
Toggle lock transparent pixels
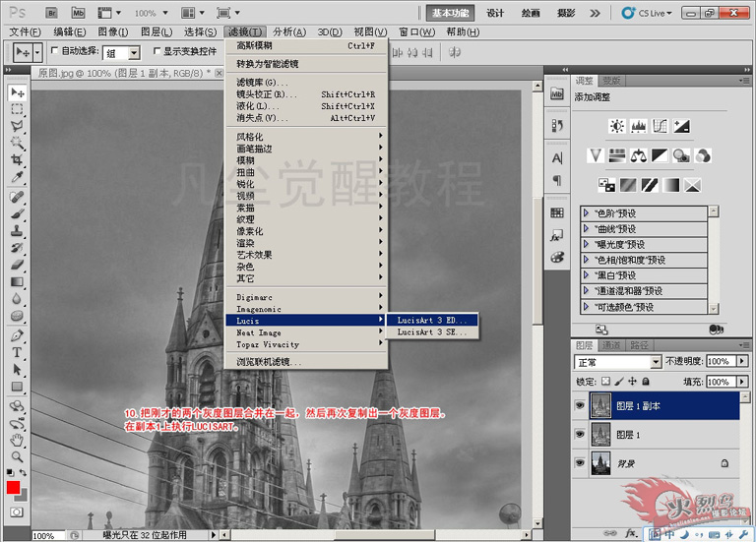[x=605, y=381]
